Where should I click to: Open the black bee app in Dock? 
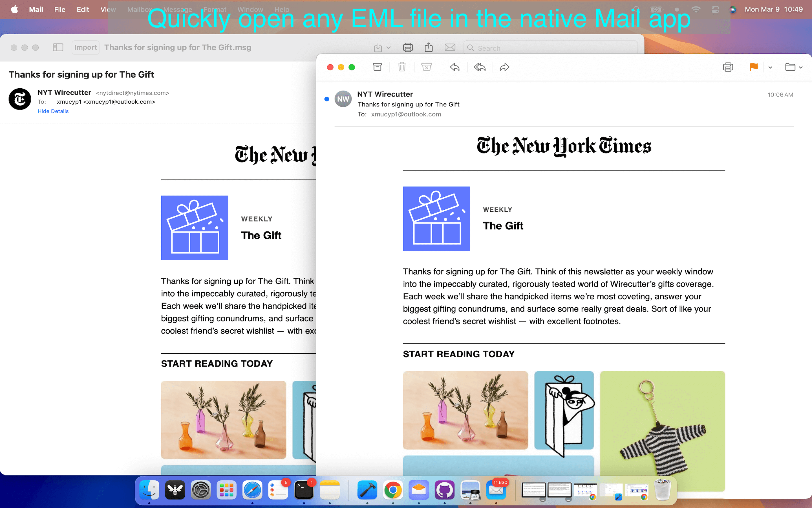[175, 490]
